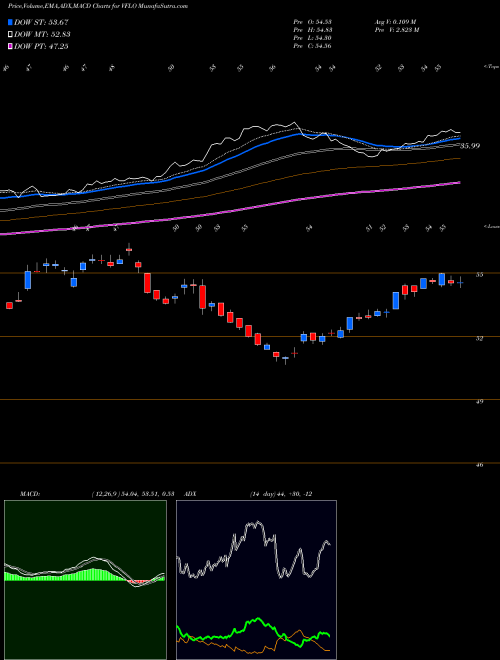500x660 pixels.
Task: Click the MACD: heading label
Action: click(x=29, y=494)
